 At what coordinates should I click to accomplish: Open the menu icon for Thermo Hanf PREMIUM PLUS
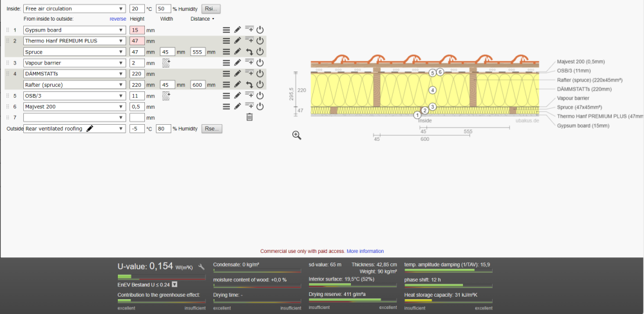pyautogui.click(x=226, y=41)
